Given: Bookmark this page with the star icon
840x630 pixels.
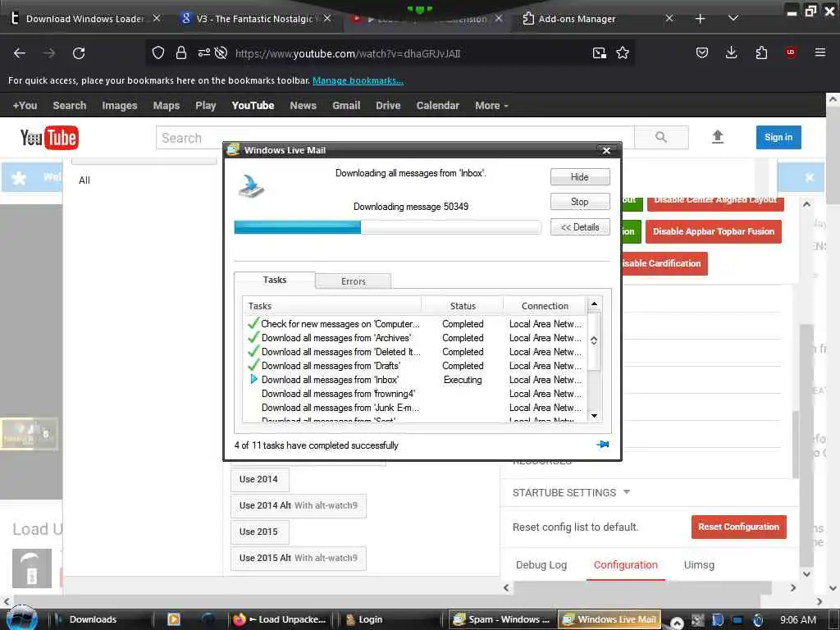Looking at the screenshot, I should pyautogui.click(x=623, y=53).
